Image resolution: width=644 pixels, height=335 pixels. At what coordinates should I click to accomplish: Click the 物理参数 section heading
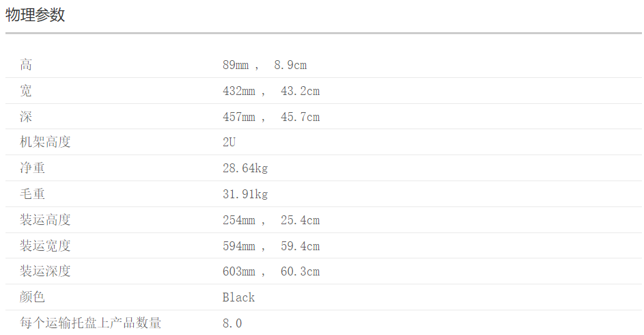[x=36, y=15]
